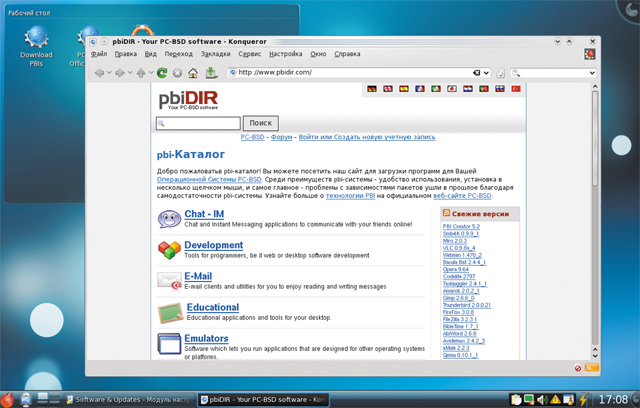Switch to Software & Updates taskbar window
Image resolution: width=640 pixels, height=408 pixels.
129,399
